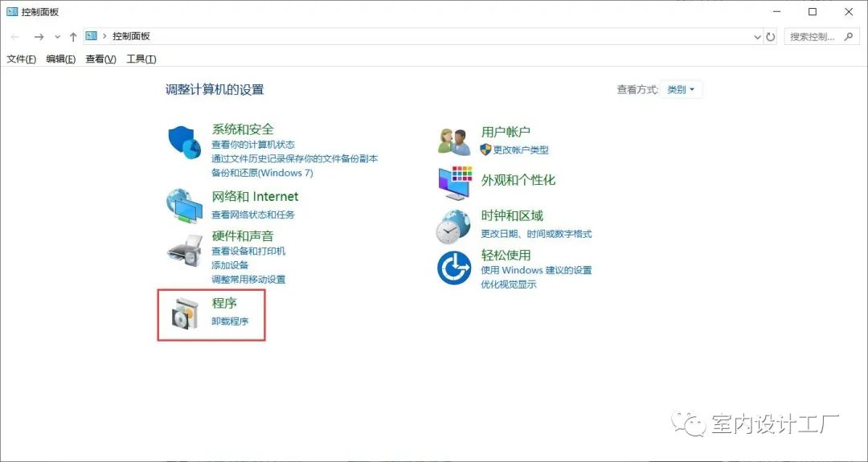Click in the 搜索控制面板 search field

coord(821,37)
